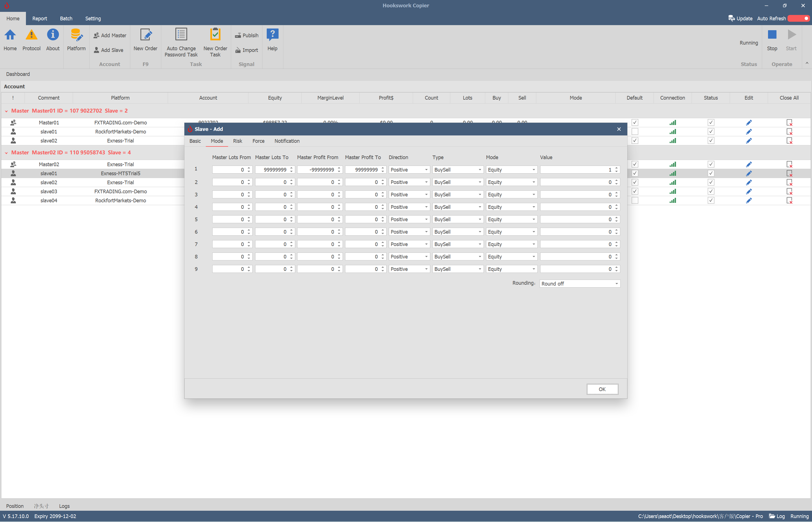Toggle Status checkbox for Master01 row
The image size is (812, 522).
point(711,122)
